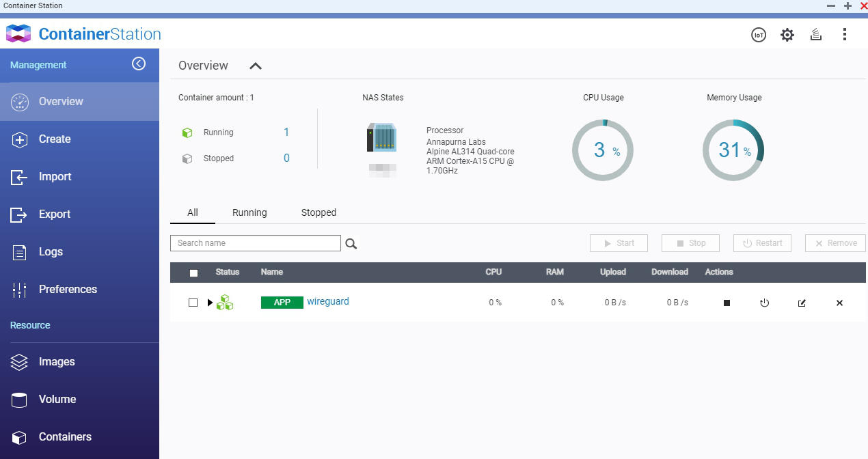This screenshot has height=459, width=868.
Task: Tick the wireguard row checkbox
Action: click(193, 303)
